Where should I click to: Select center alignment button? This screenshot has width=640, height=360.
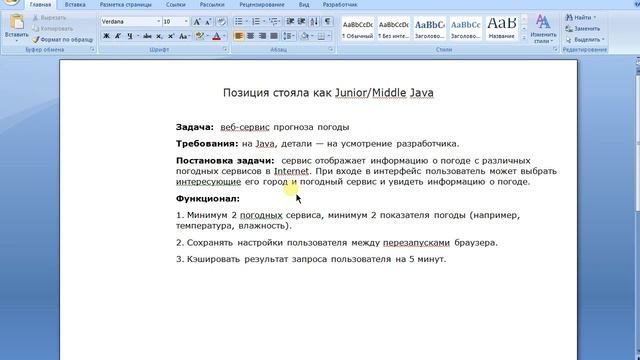(x=251, y=36)
